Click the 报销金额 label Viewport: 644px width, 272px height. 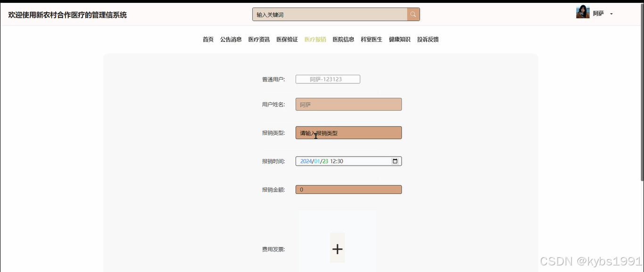tap(273, 190)
